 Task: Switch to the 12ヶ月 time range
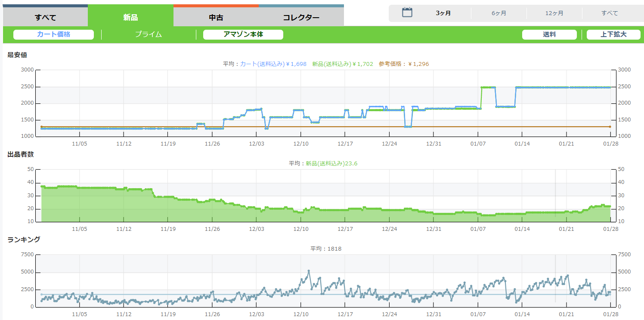pyautogui.click(x=554, y=13)
